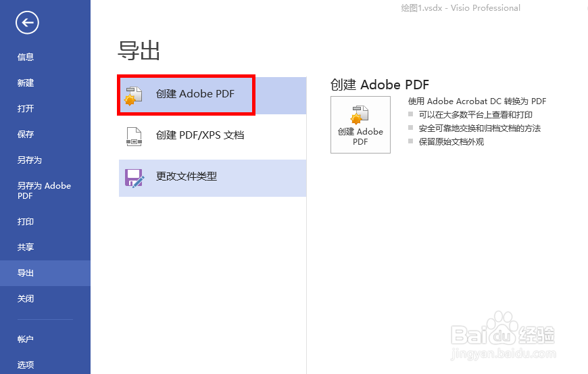Click the 创建 Adobe PDF heading on right
This screenshot has width=588, height=374.
tap(380, 85)
